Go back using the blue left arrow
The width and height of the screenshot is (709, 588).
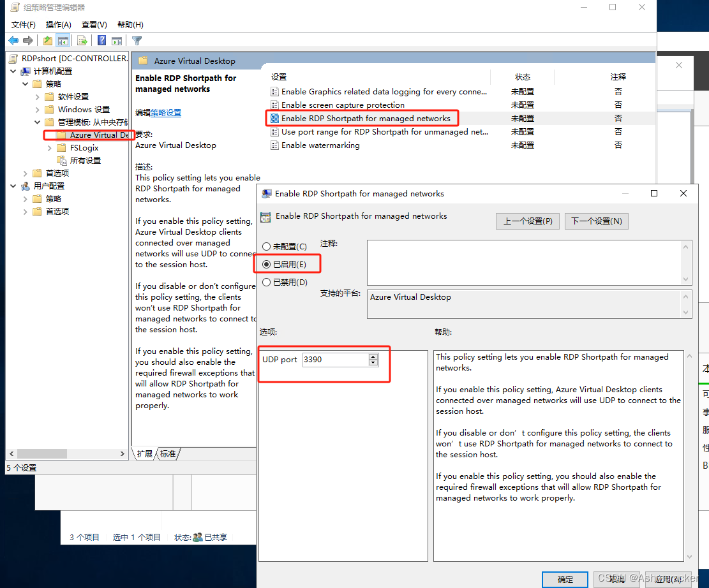13,41
